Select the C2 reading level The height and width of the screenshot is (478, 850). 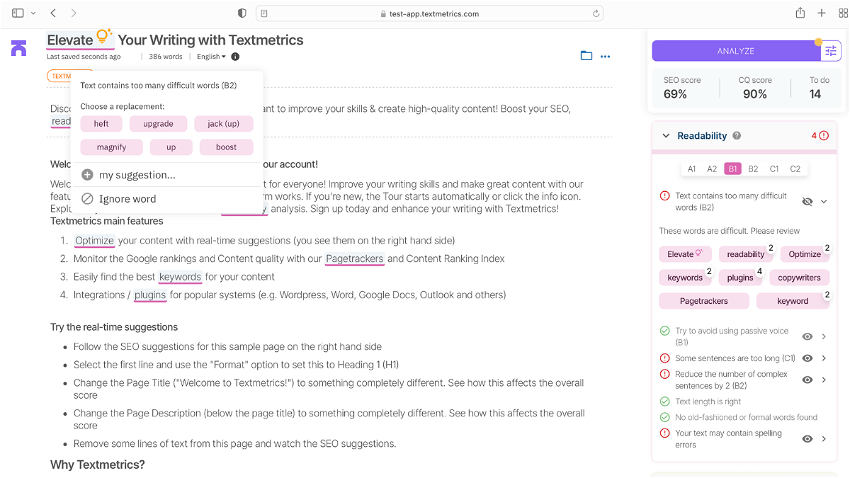[795, 169]
